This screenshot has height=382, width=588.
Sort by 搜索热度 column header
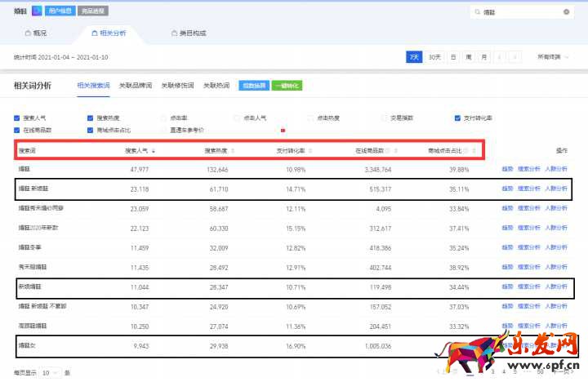pyautogui.click(x=216, y=151)
